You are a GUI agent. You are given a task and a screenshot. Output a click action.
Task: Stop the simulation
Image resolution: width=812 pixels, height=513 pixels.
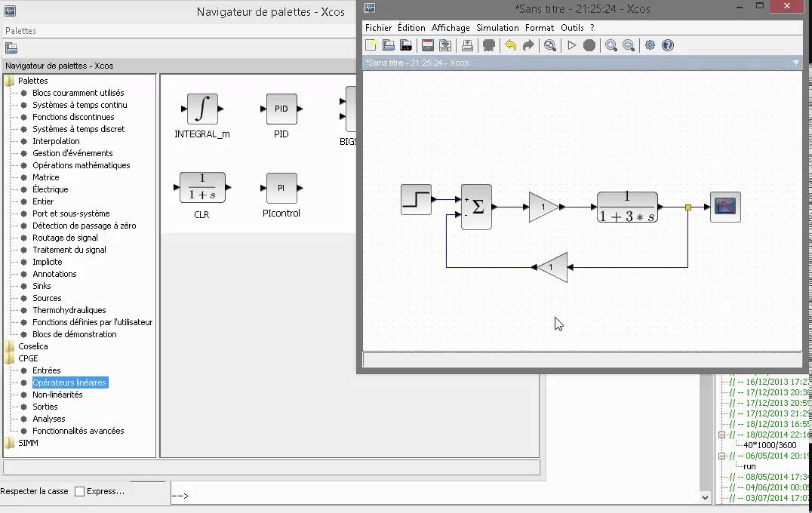pyautogui.click(x=589, y=45)
